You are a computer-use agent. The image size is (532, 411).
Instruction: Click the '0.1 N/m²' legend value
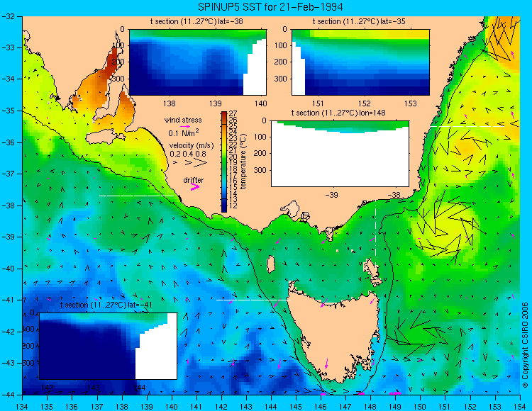point(184,133)
